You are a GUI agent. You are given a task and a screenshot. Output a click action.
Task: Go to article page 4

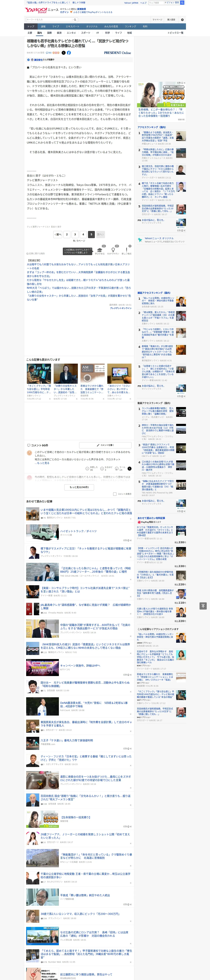point(83,234)
